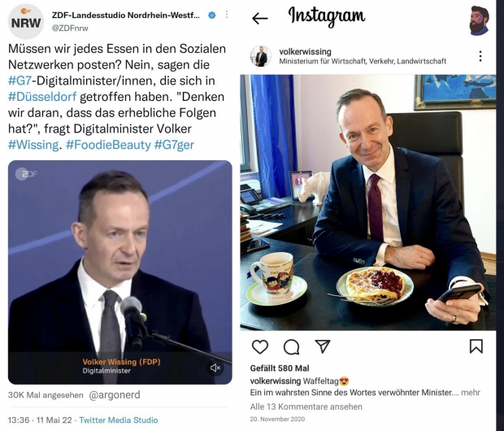Open tweet three-dot more menu
Image resolution: width=504 pixels, height=431 pixels.
[227, 15]
